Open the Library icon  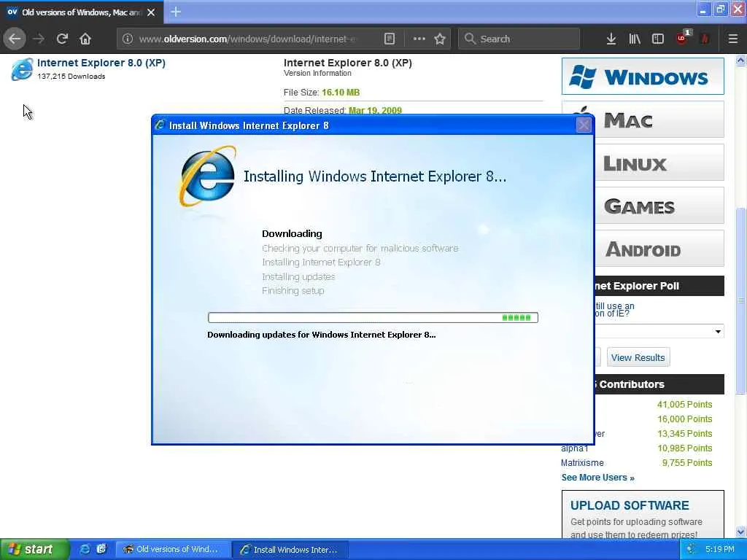635,39
